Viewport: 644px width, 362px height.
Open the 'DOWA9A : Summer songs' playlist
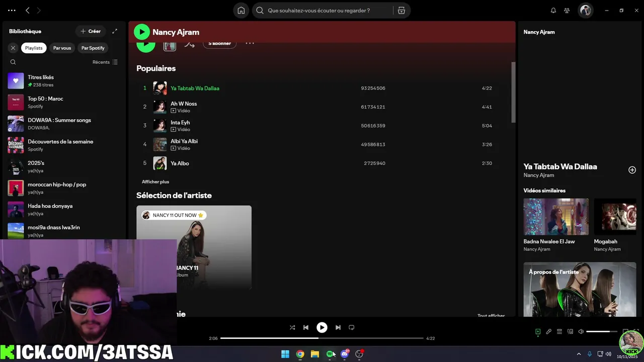click(x=64, y=124)
